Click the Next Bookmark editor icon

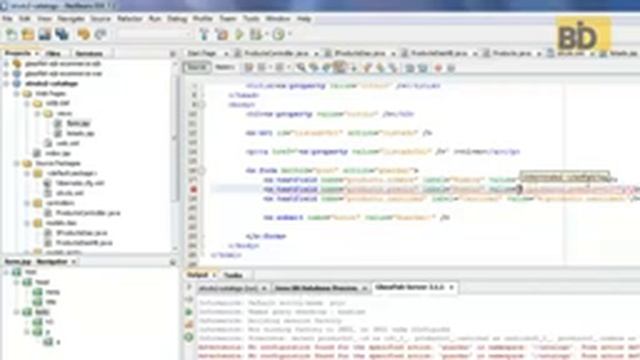coord(380,68)
